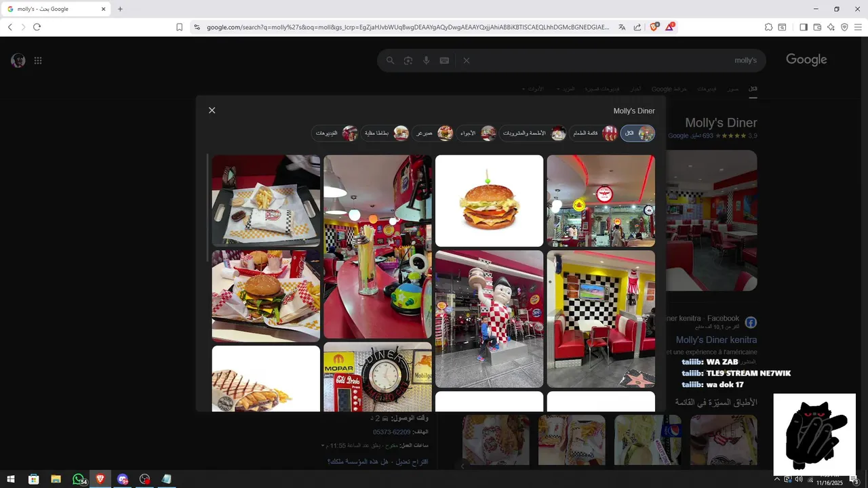Open the browser hamburger main menu
The height and width of the screenshot is (488, 868).
[x=858, y=27]
